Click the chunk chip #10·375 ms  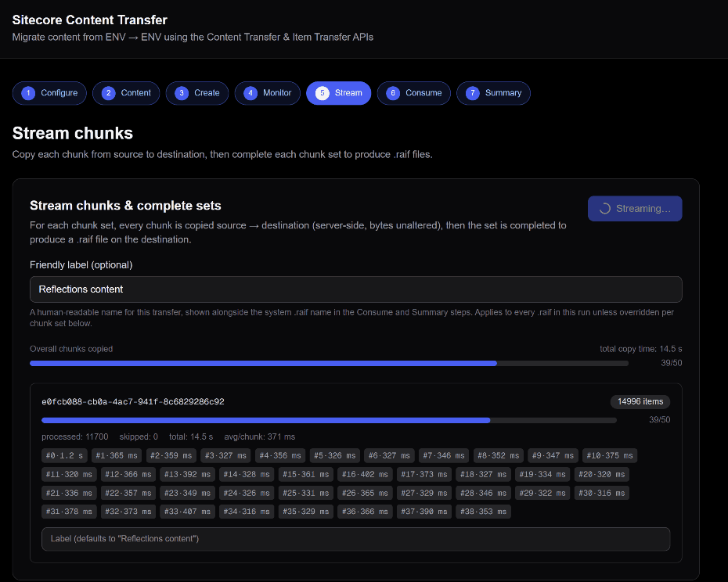(610, 456)
